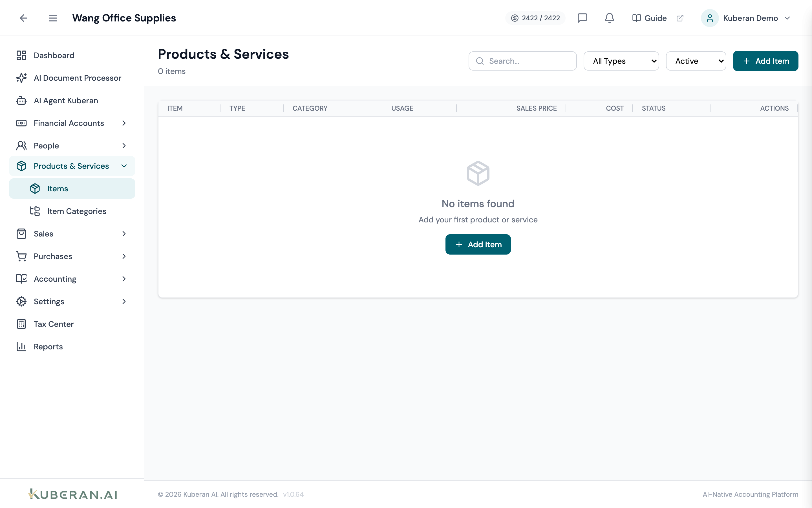
Task: Open the Active status dropdown
Action: tap(696, 61)
